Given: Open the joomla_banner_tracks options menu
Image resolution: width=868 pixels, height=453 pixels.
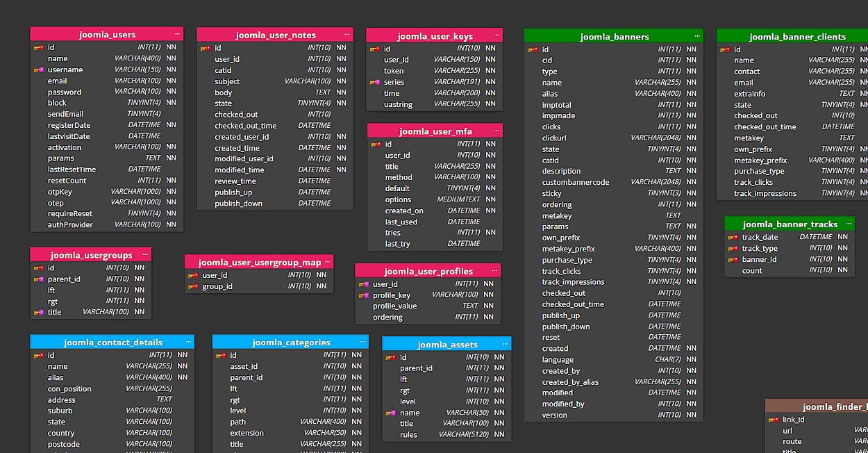Looking at the screenshot, I should [849, 224].
